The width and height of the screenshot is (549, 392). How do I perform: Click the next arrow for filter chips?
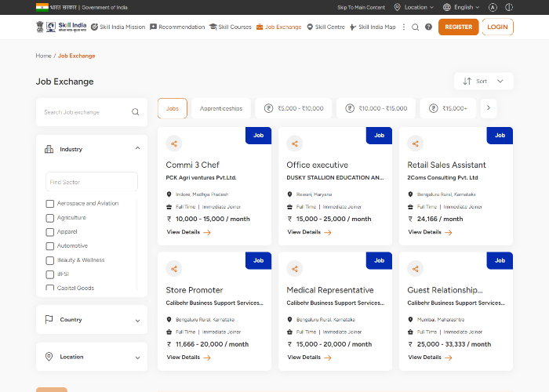(489, 108)
